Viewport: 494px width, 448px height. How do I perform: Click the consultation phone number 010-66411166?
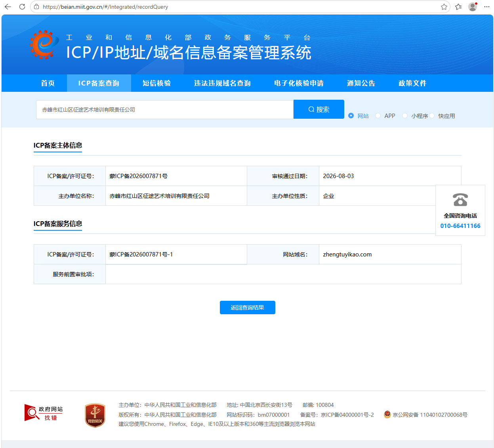[460, 226]
